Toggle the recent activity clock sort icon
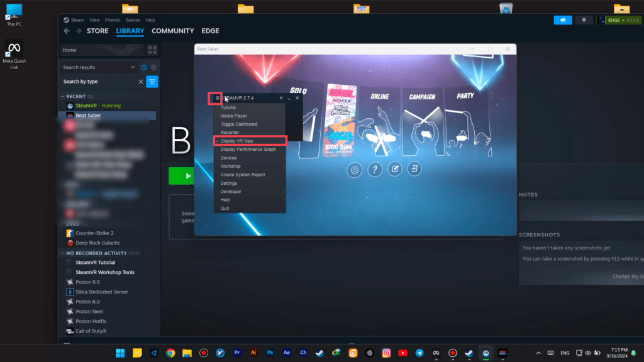This screenshot has width=644, height=362. (x=144, y=67)
